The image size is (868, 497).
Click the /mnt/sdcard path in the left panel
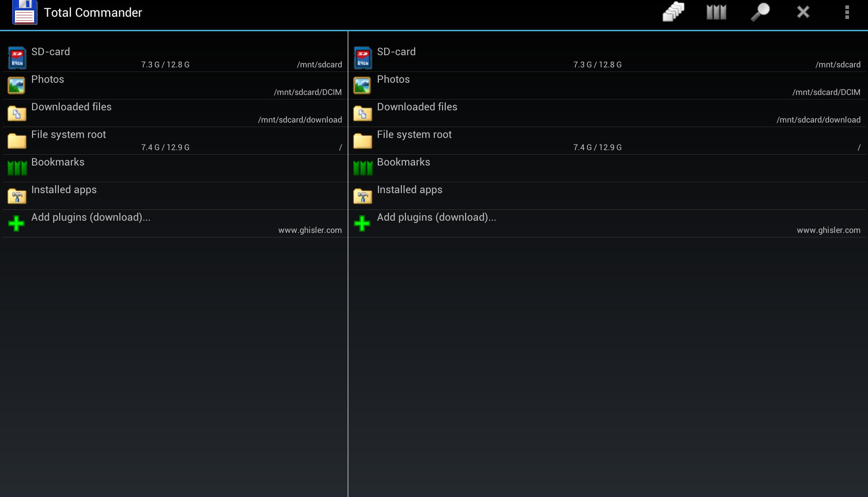pos(320,65)
